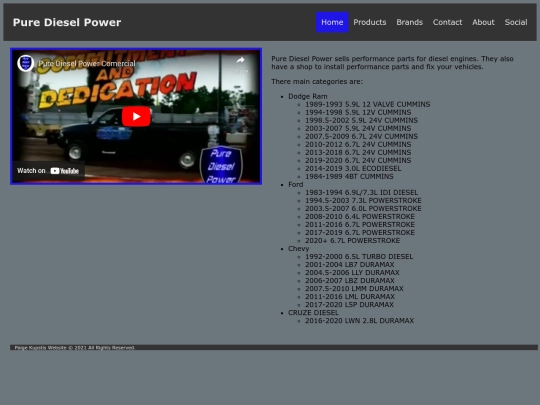
Task: Select 'Dodge Ram' category text
Action: [308, 96]
